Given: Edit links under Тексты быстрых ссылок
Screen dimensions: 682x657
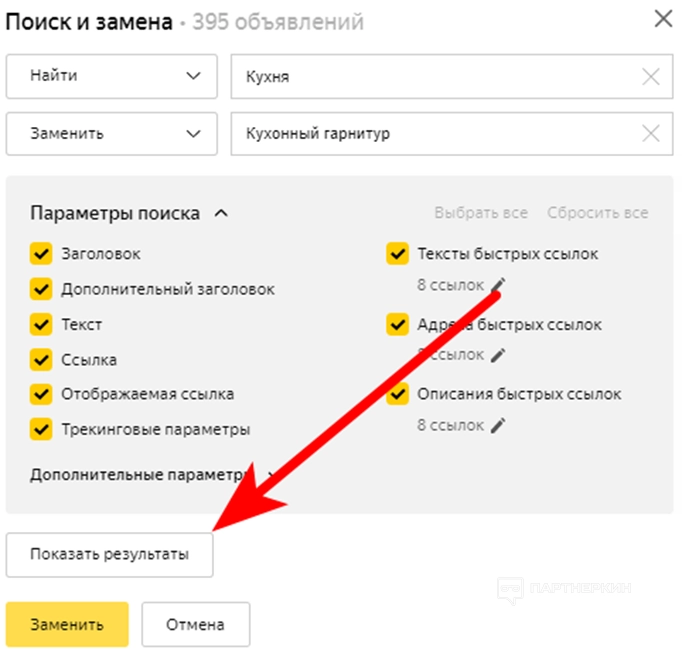Looking at the screenshot, I should point(498,285).
